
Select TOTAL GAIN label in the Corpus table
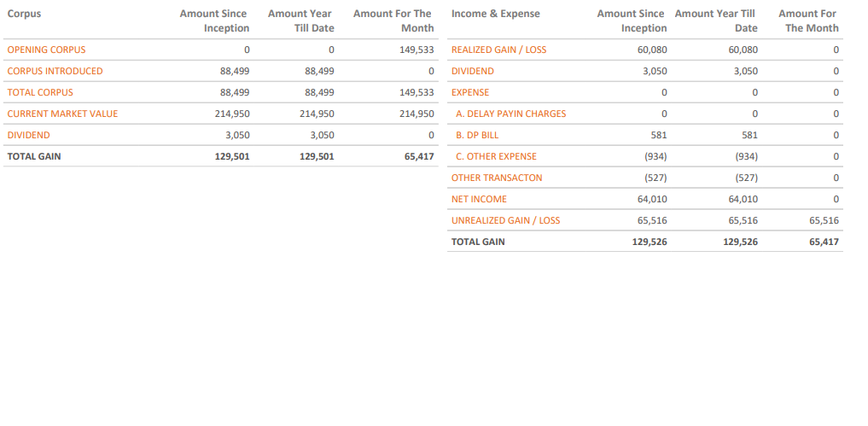click(x=34, y=156)
